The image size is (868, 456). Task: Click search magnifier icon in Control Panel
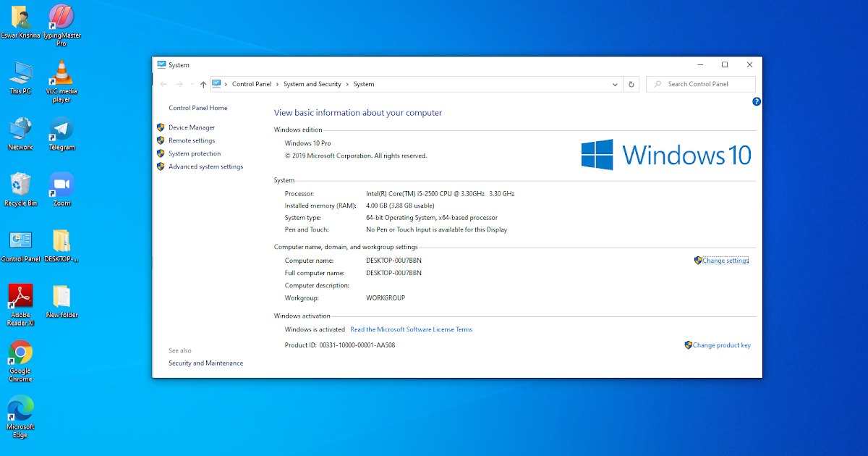click(658, 84)
